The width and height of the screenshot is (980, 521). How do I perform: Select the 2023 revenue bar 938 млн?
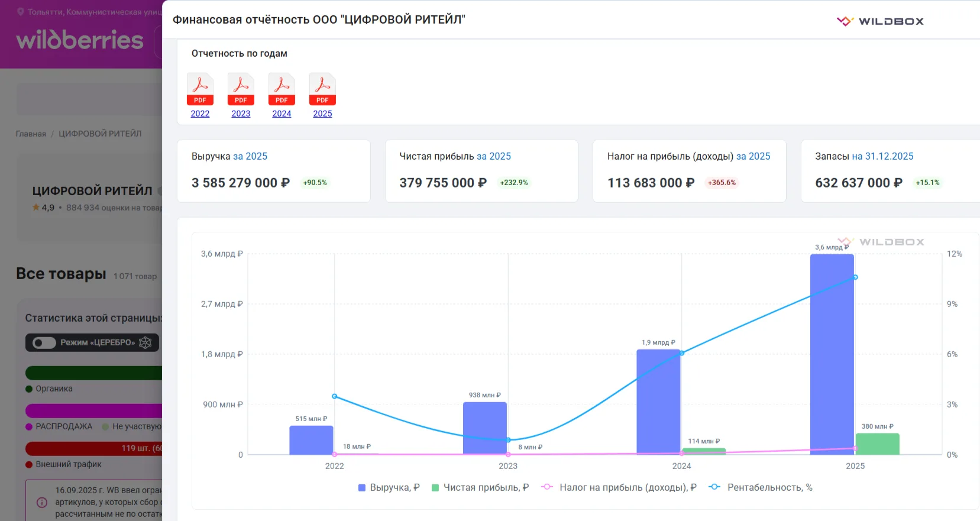tap(485, 428)
